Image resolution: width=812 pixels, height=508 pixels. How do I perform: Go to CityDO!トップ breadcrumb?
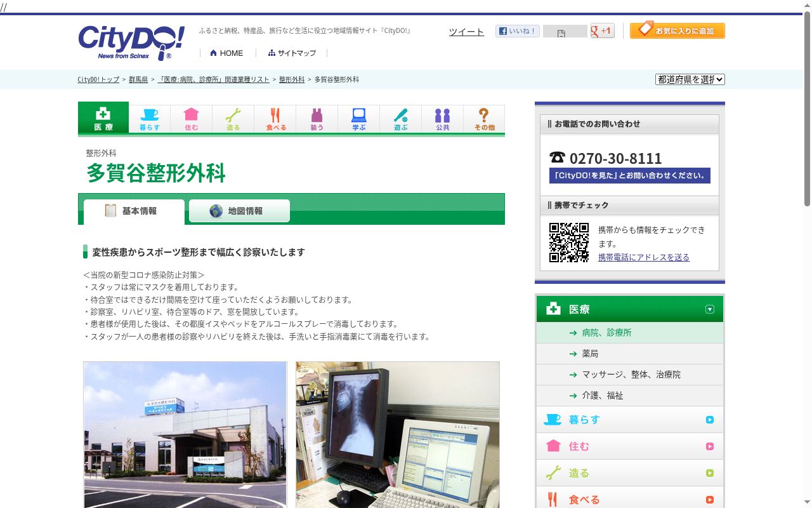point(98,79)
